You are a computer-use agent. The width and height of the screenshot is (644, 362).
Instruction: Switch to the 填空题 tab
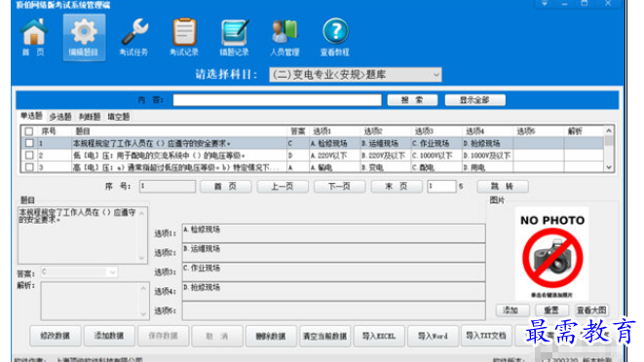tap(119, 117)
